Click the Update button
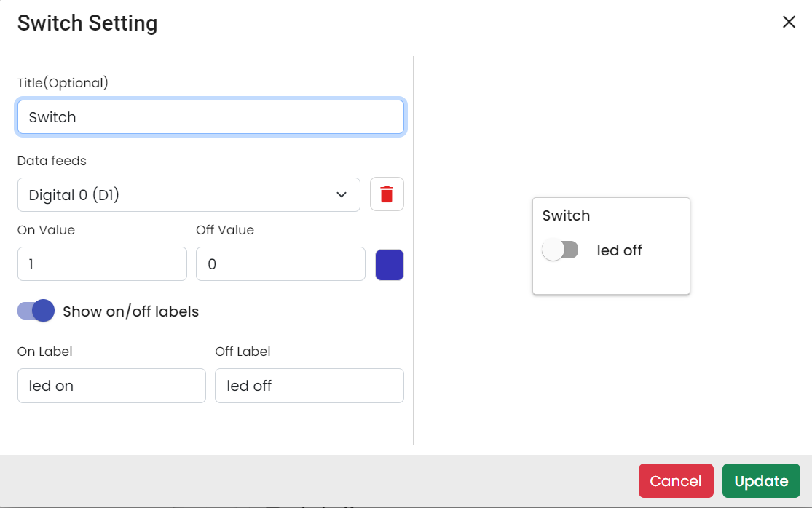The height and width of the screenshot is (508, 812). click(761, 481)
